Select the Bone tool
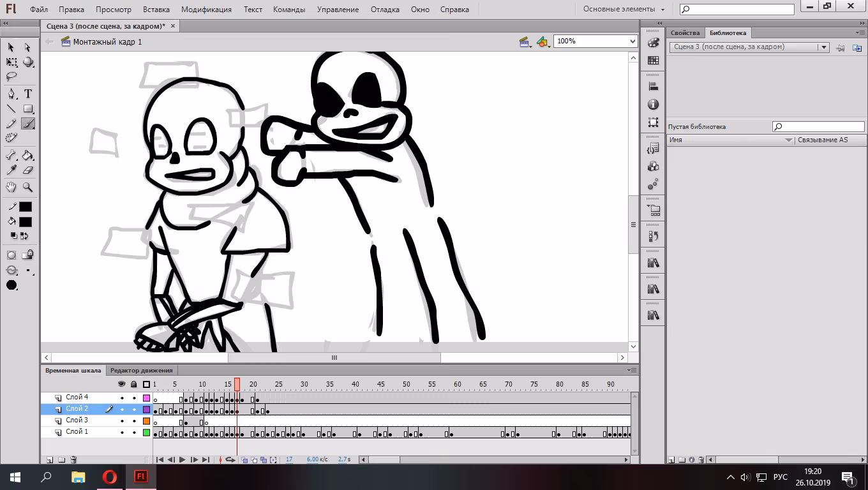 [11, 155]
